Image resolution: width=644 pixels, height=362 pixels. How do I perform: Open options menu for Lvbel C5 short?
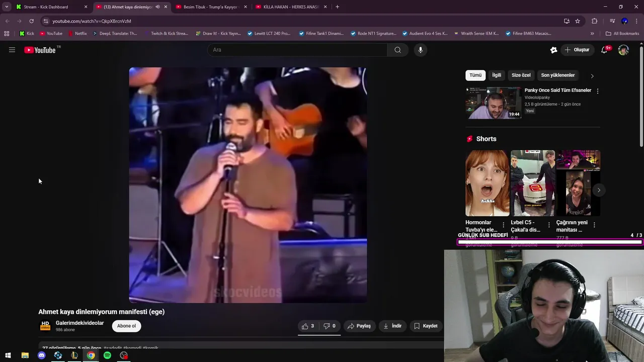click(x=549, y=225)
